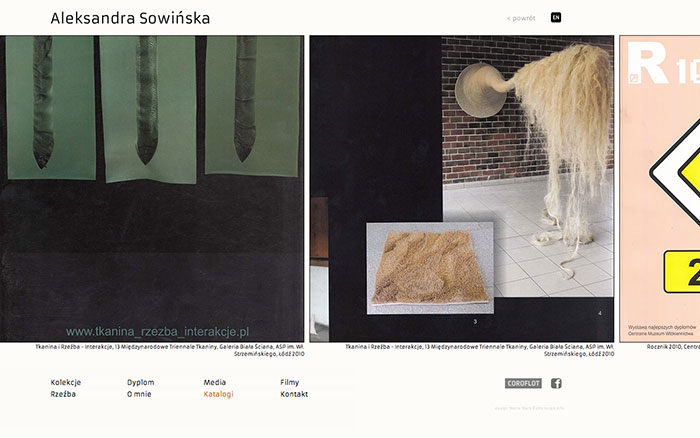This screenshot has height=438, width=700.
Task: Open the Kolekcje menu item
Action: [x=66, y=382]
